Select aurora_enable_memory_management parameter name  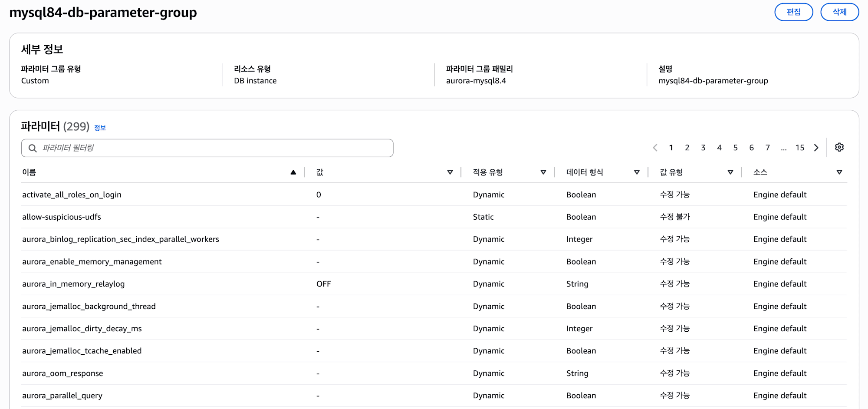click(x=92, y=261)
